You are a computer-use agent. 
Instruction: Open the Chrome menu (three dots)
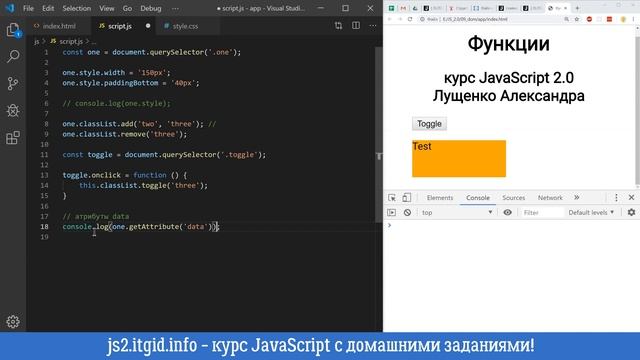click(x=633, y=19)
